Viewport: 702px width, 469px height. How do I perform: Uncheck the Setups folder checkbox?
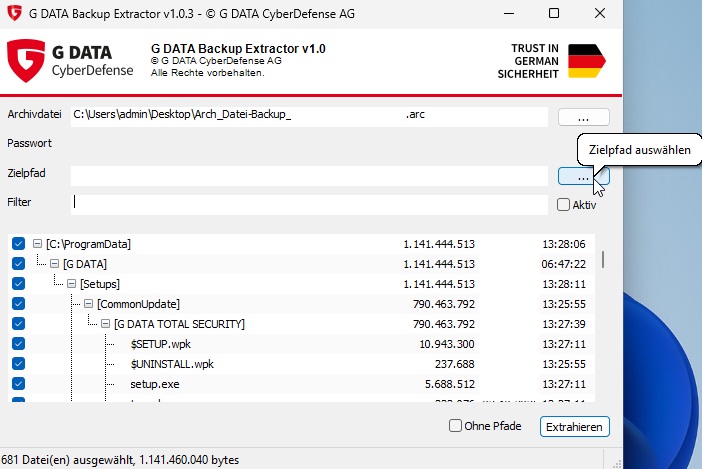pos(18,284)
